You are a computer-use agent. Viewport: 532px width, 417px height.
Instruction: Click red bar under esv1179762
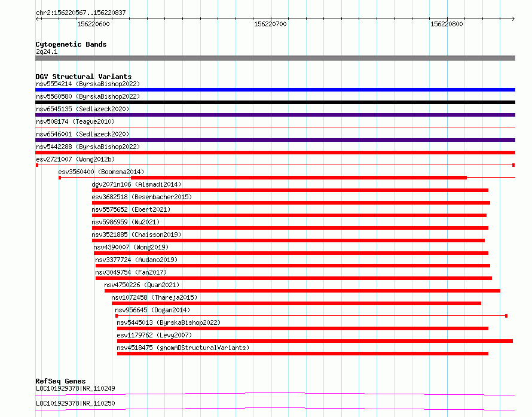[x=315, y=341]
